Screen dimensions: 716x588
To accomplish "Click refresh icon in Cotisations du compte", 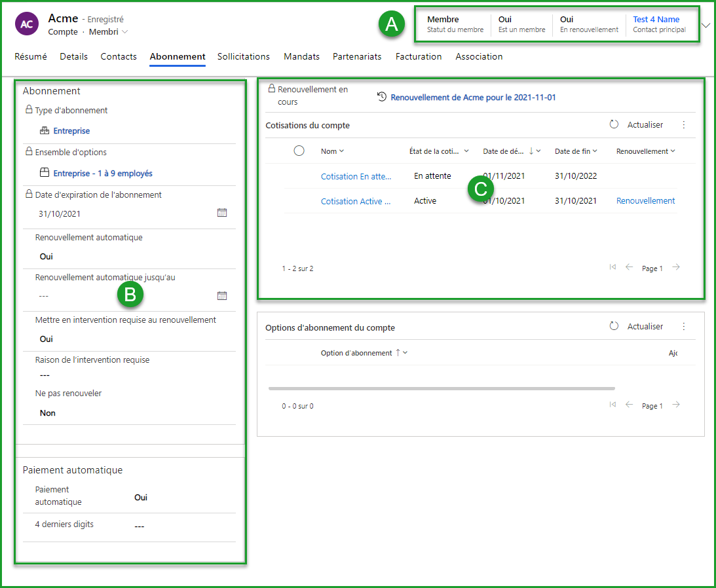I will tap(614, 124).
